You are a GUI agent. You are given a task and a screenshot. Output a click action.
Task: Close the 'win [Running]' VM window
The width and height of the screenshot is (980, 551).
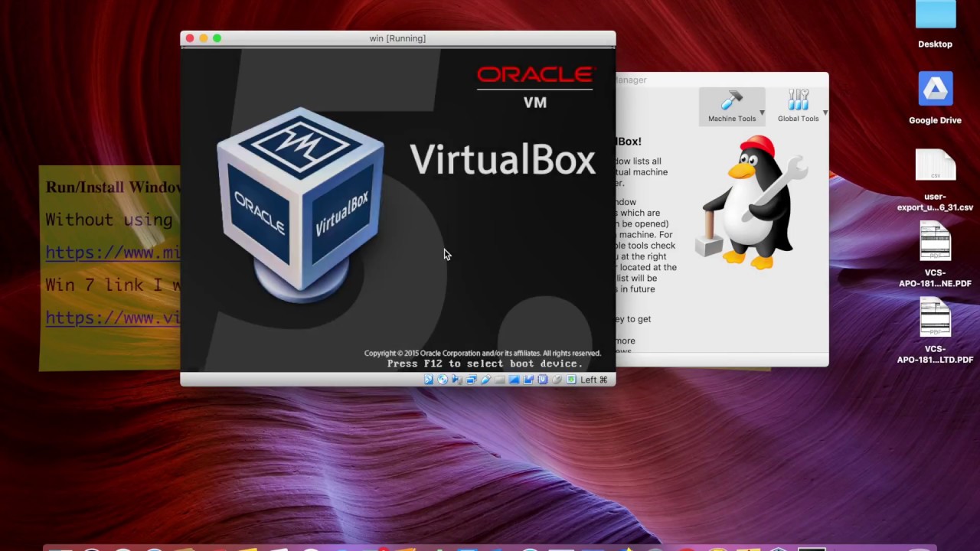click(190, 38)
